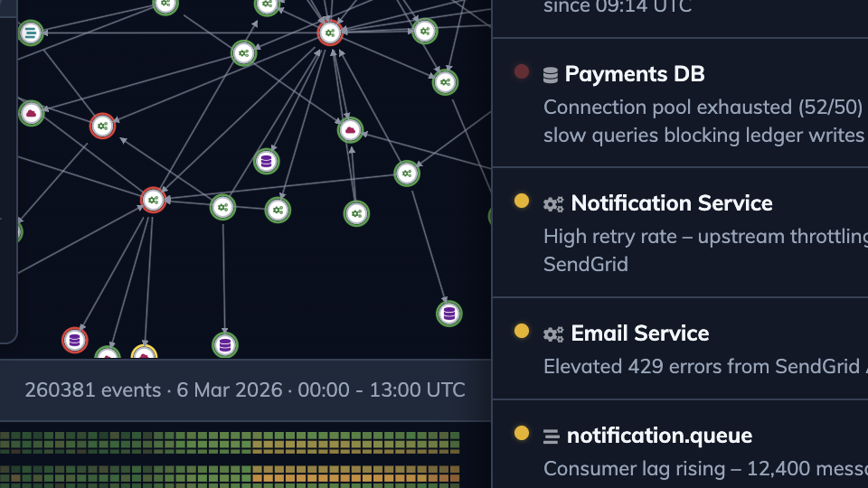868x488 pixels.
Task: Click 'slow queries blocking ledger writes' text
Action: tap(703, 135)
